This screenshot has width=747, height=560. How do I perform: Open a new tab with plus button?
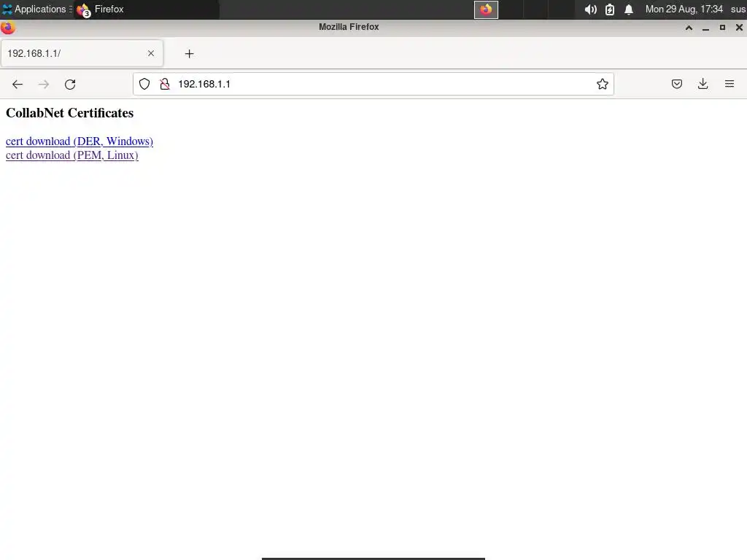(189, 54)
